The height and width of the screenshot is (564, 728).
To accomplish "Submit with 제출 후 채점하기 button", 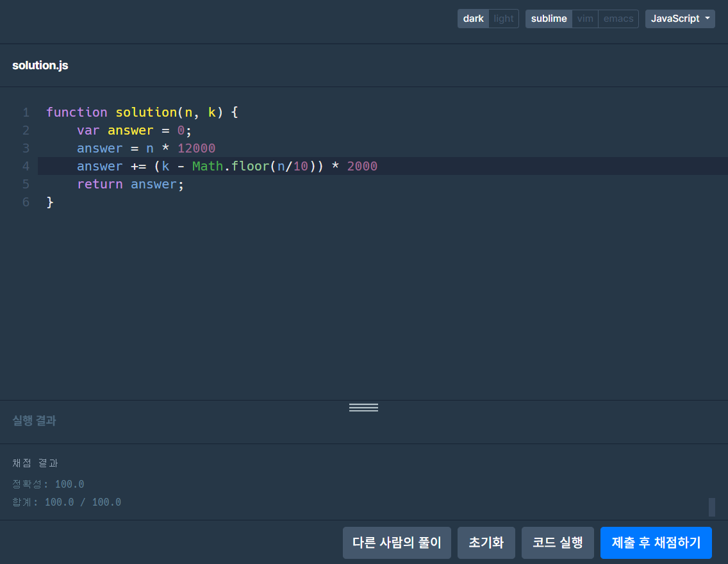I will [656, 543].
